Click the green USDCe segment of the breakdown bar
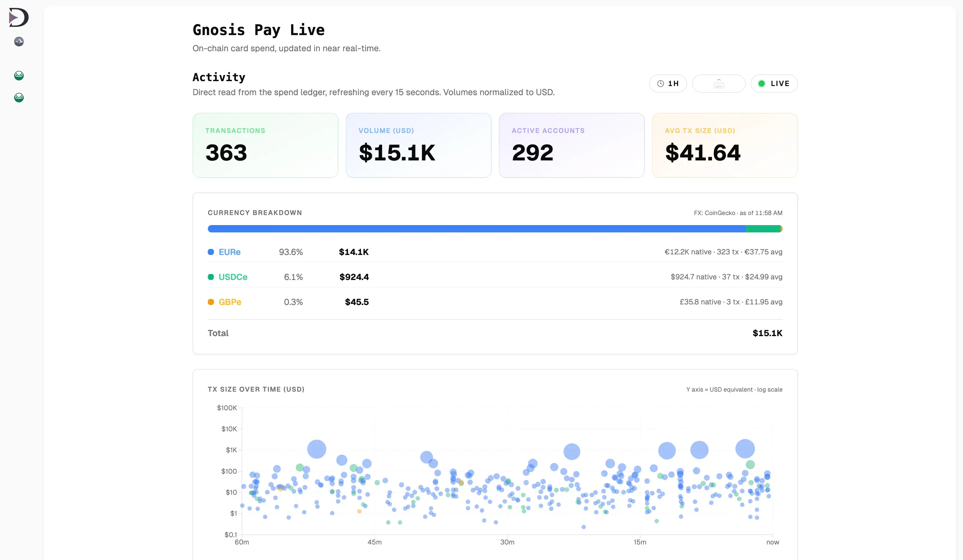This screenshot has width=963, height=560. coord(763,229)
